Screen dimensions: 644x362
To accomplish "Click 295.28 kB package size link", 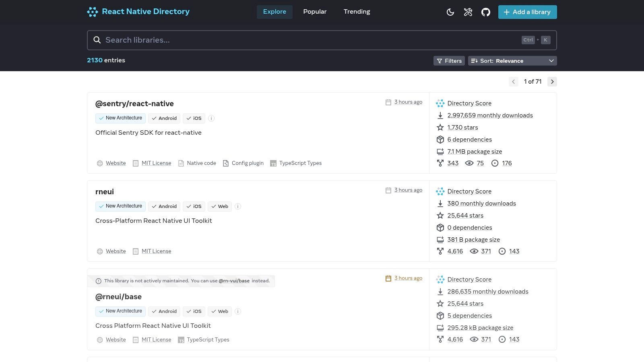I will [x=480, y=328].
